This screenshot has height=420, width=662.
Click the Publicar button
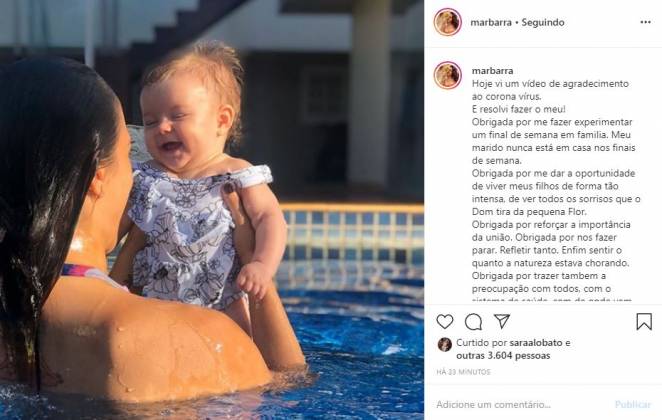[x=632, y=404]
